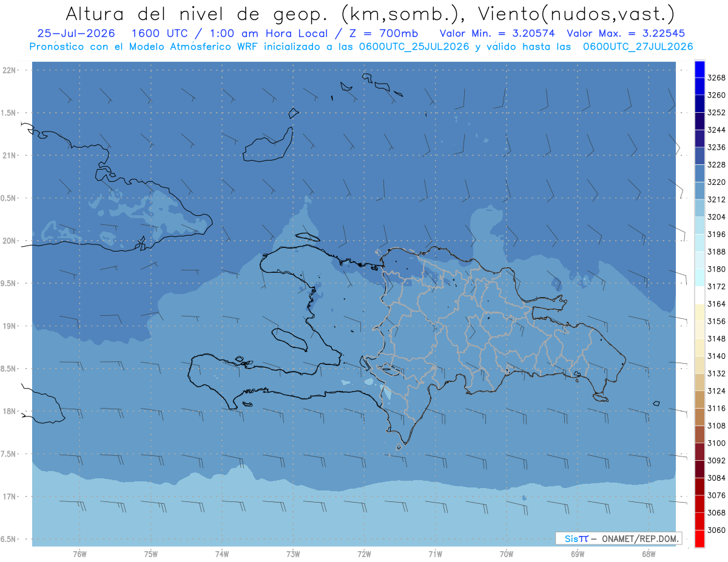Click the '3212' colorbar value

716,199
